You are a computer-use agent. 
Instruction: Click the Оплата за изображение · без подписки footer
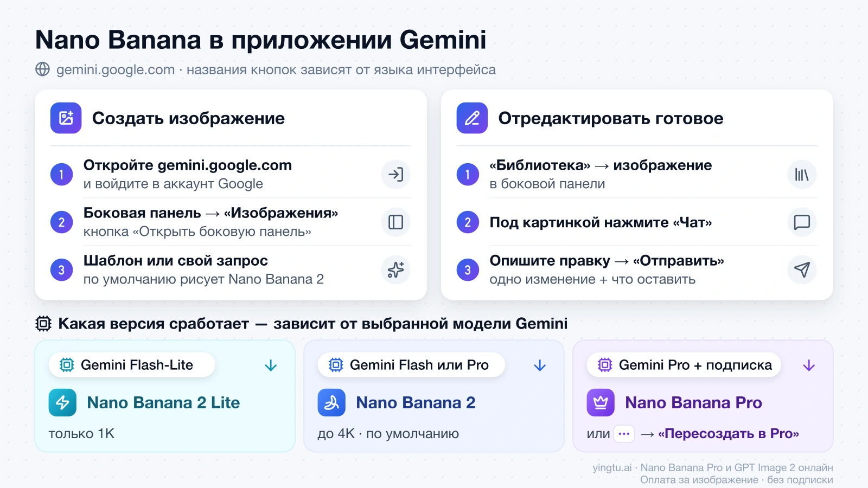coord(736,480)
